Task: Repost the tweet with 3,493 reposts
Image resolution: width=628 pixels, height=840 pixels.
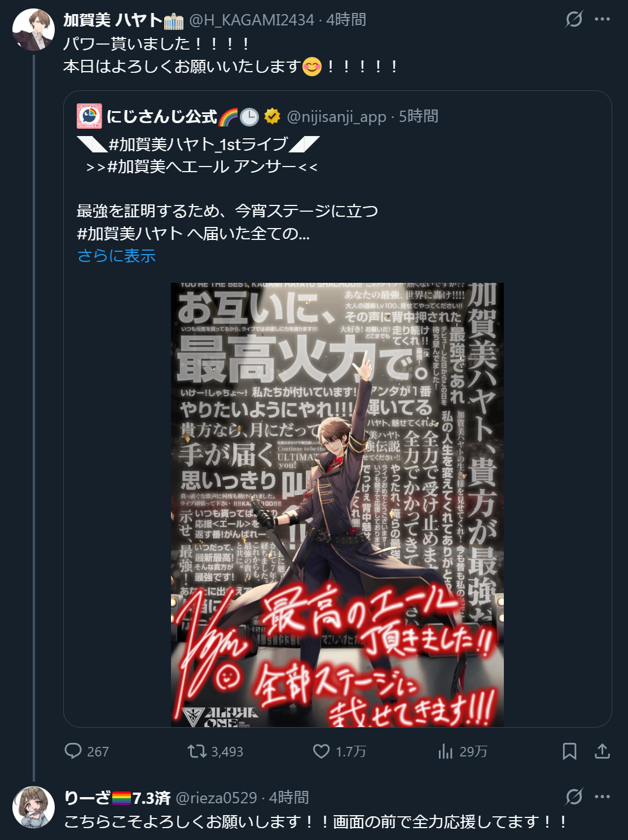Action: (x=215, y=751)
